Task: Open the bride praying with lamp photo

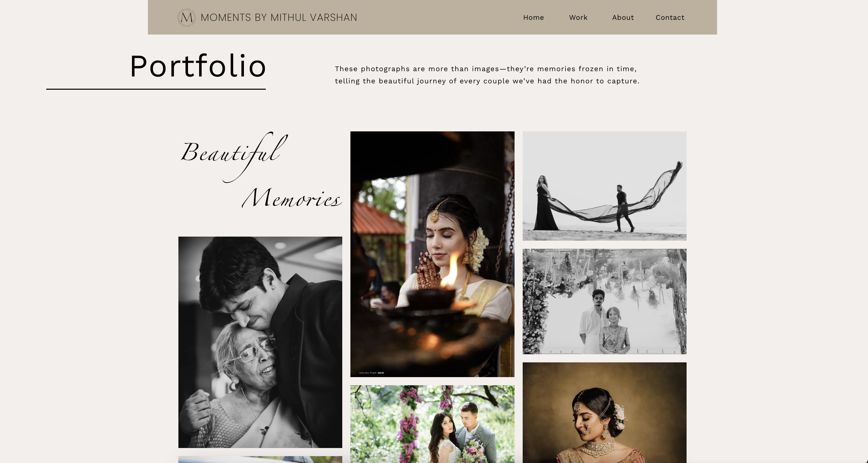Action: pyautogui.click(x=432, y=254)
